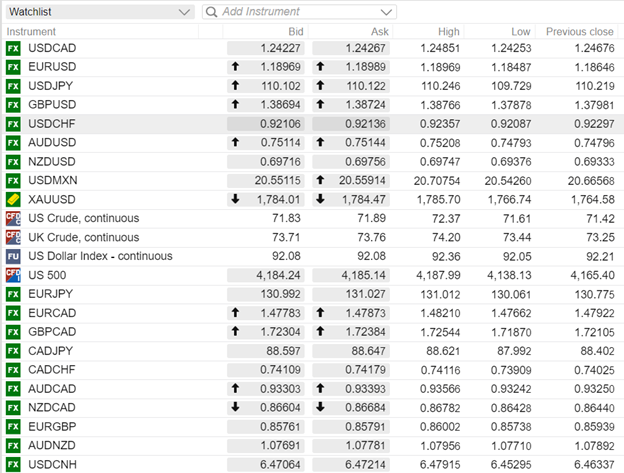Click the CFD icon next to US Crude

tap(13, 218)
